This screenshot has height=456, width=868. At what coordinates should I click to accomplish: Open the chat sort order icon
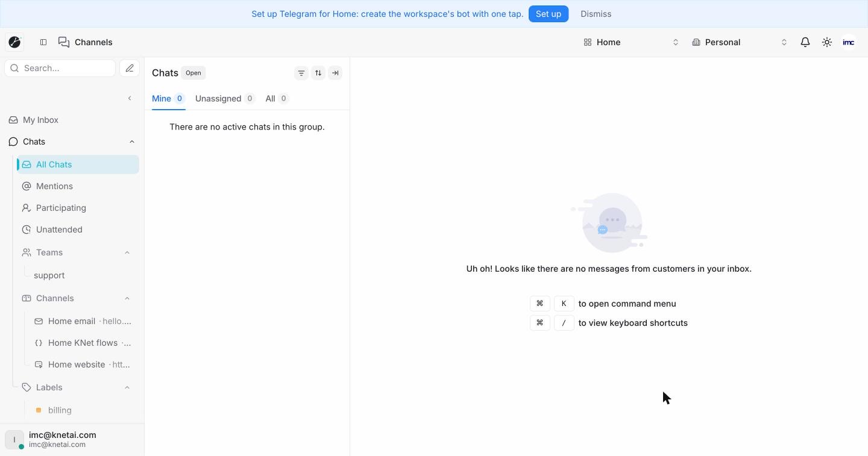pos(318,73)
